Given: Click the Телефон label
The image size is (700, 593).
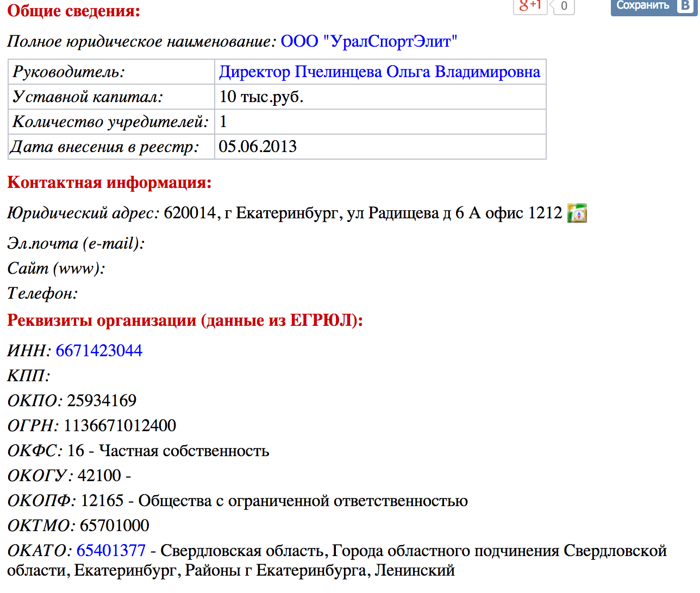Looking at the screenshot, I should [x=43, y=293].
